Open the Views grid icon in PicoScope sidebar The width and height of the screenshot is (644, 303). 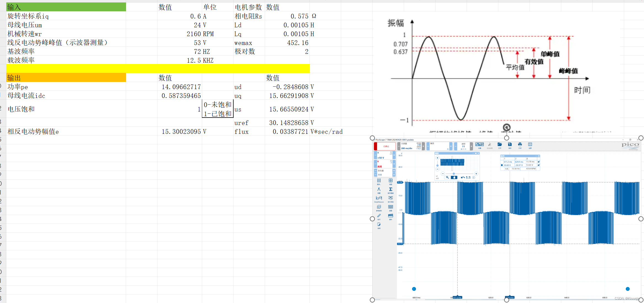tap(391, 180)
